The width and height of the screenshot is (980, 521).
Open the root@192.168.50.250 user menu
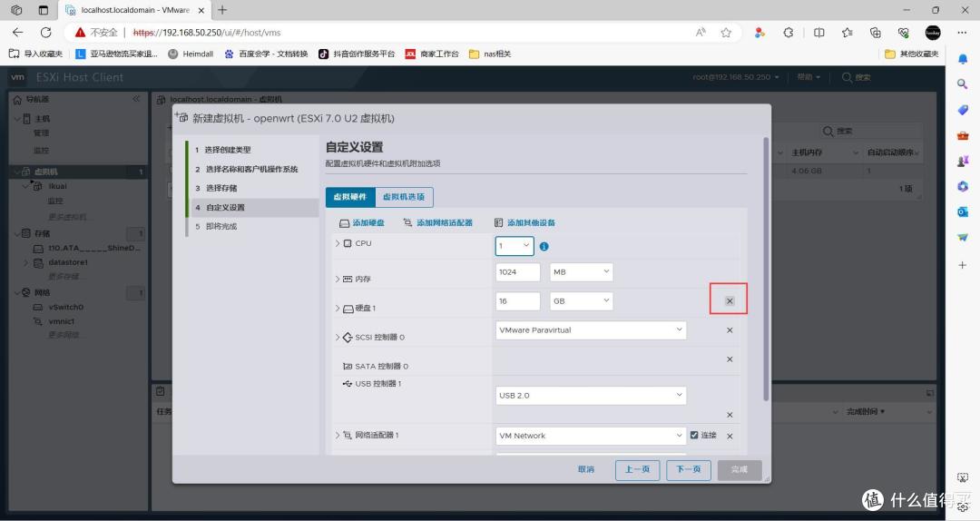coord(736,77)
